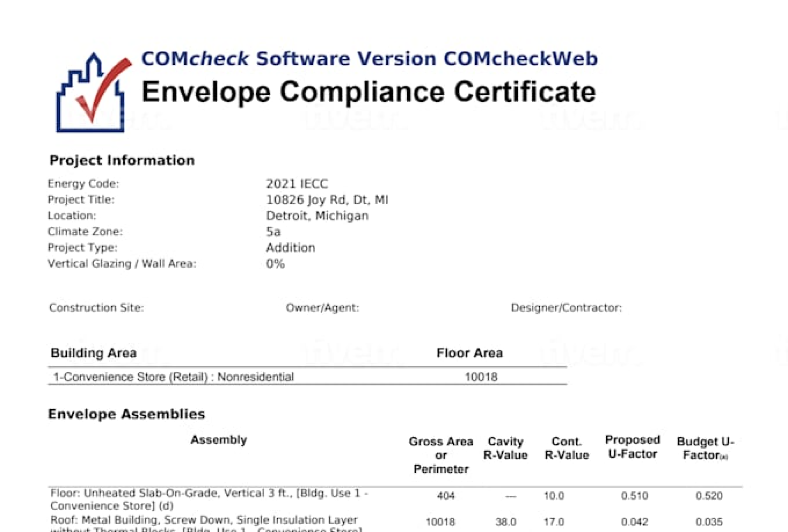Click the floor area value 10018
The height and width of the screenshot is (532, 788).
(x=481, y=377)
